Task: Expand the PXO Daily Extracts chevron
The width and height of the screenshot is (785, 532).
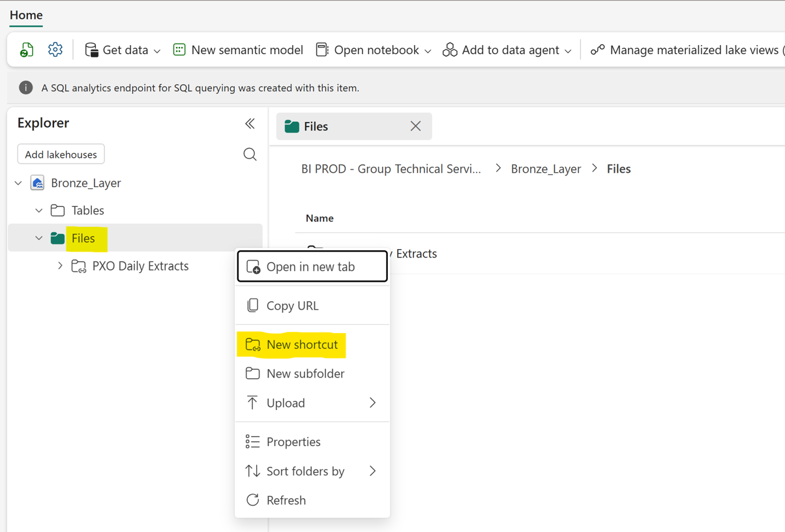Action: coord(60,266)
